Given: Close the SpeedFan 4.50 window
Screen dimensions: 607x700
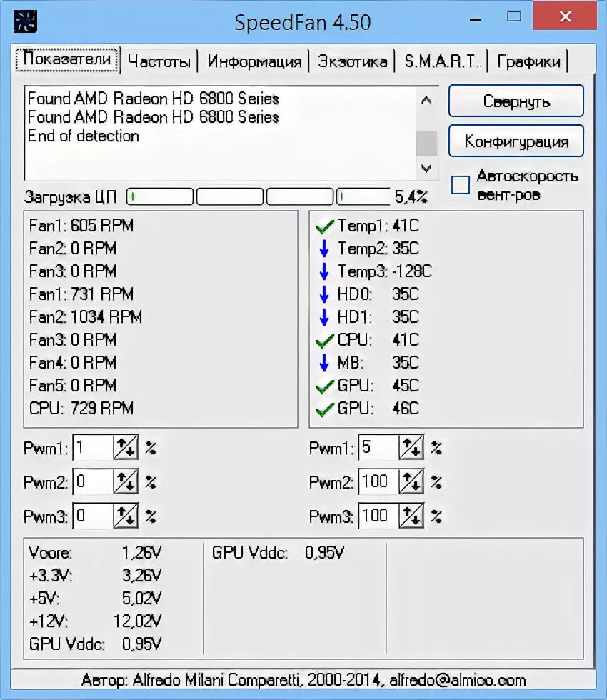Looking at the screenshot, I should [565, 16].
